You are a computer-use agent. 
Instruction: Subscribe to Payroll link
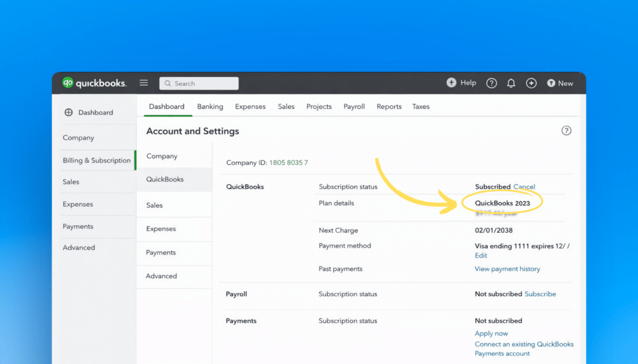click(x=540, y=294)
